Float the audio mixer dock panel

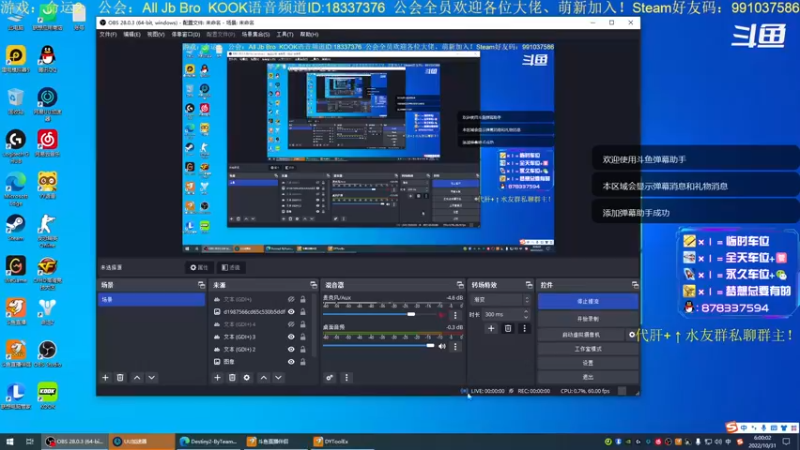pyautogui.click(x=460, y=285)
